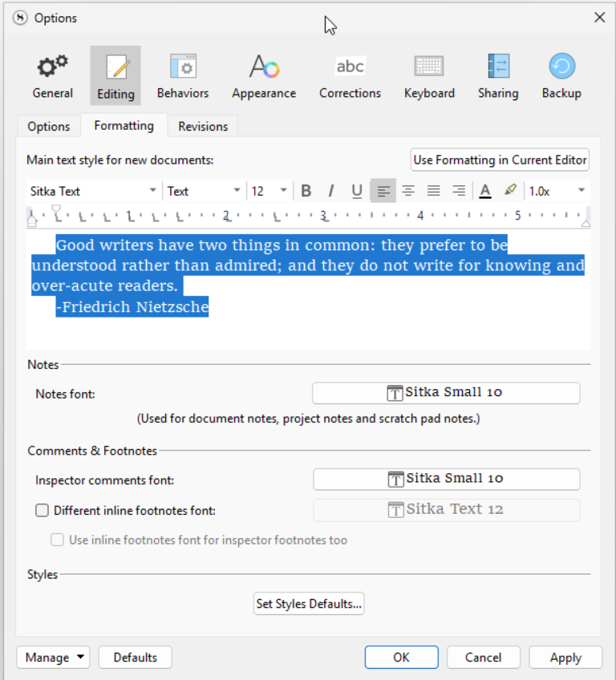The image size is (616, 680).
Task: Open the Sitka Text font family dropdown
Action: coord(93,191)
